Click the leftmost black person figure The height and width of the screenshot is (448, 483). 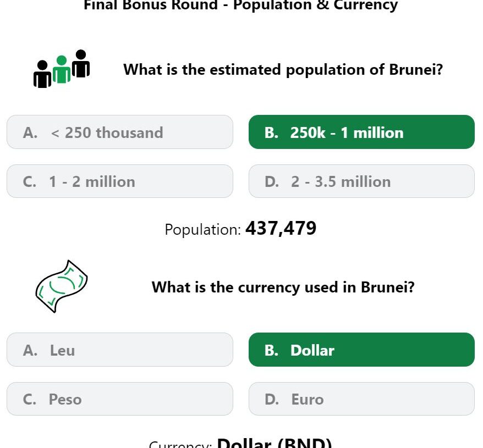tap(42, 74)
